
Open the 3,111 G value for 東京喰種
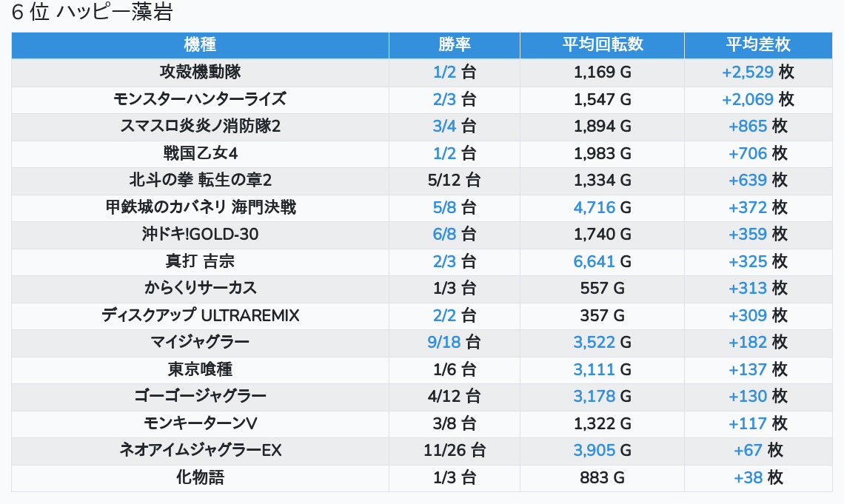(x=595, y=369)
